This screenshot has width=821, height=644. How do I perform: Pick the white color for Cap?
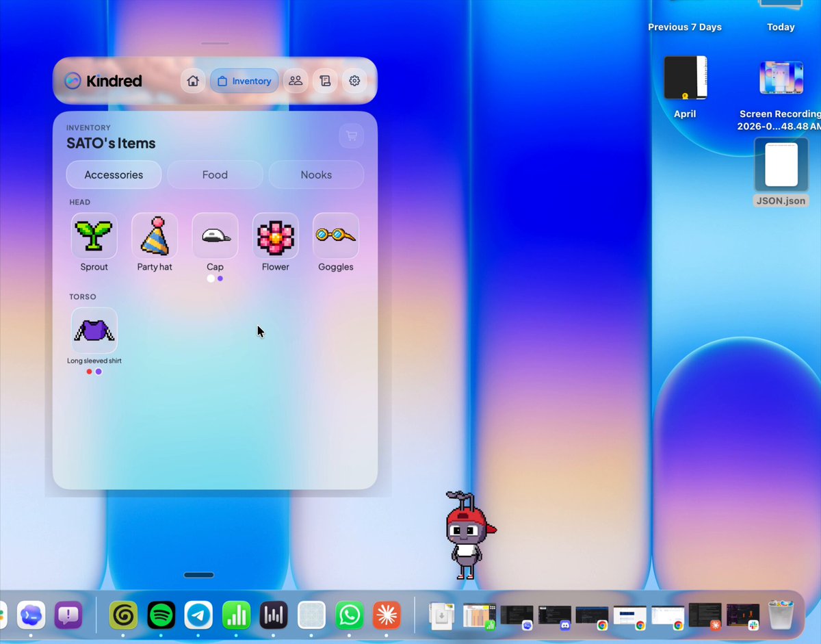(211, 279)
